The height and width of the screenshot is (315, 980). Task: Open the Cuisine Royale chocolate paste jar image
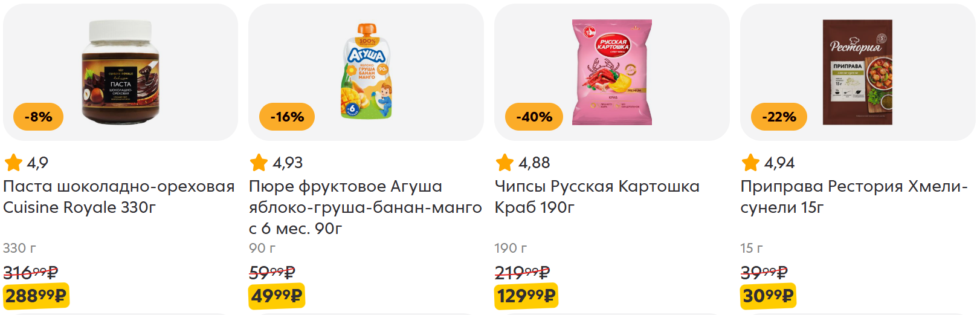(x=121, y=73)
